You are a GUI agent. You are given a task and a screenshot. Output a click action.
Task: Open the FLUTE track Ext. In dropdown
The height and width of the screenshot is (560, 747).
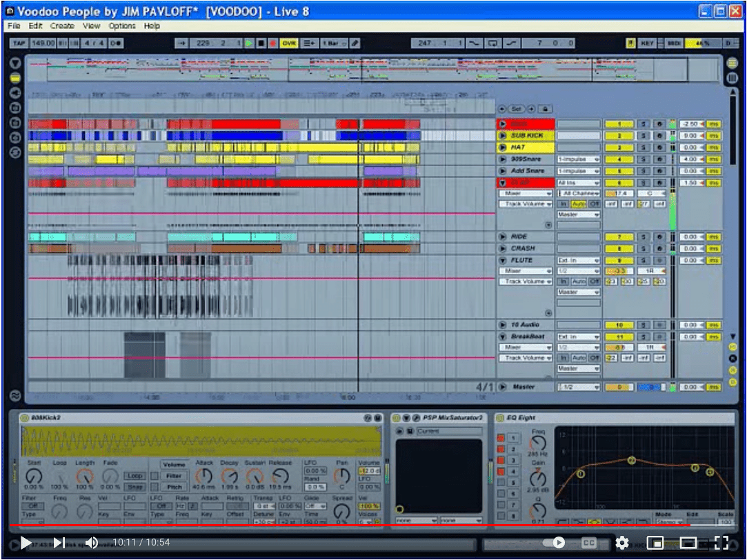[x=578, y=261]
